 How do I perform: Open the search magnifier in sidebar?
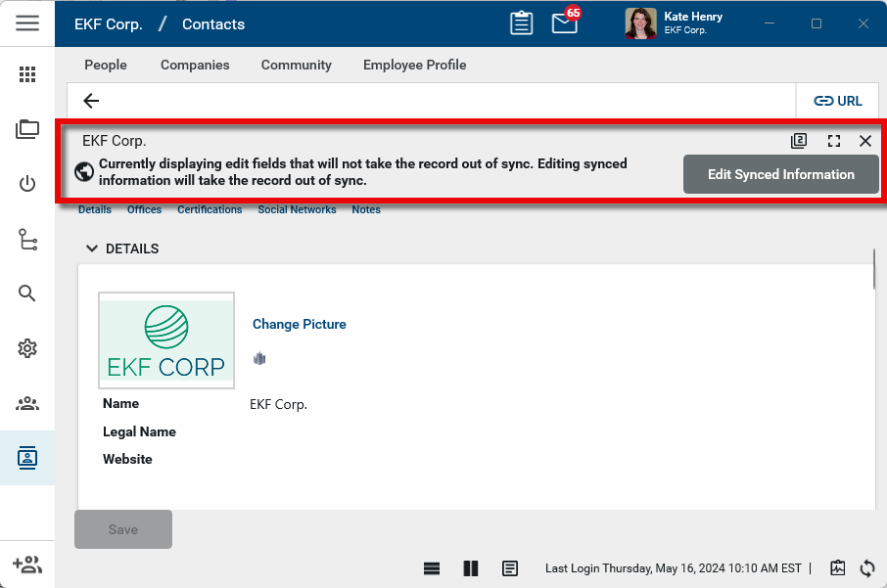[27, 294]
